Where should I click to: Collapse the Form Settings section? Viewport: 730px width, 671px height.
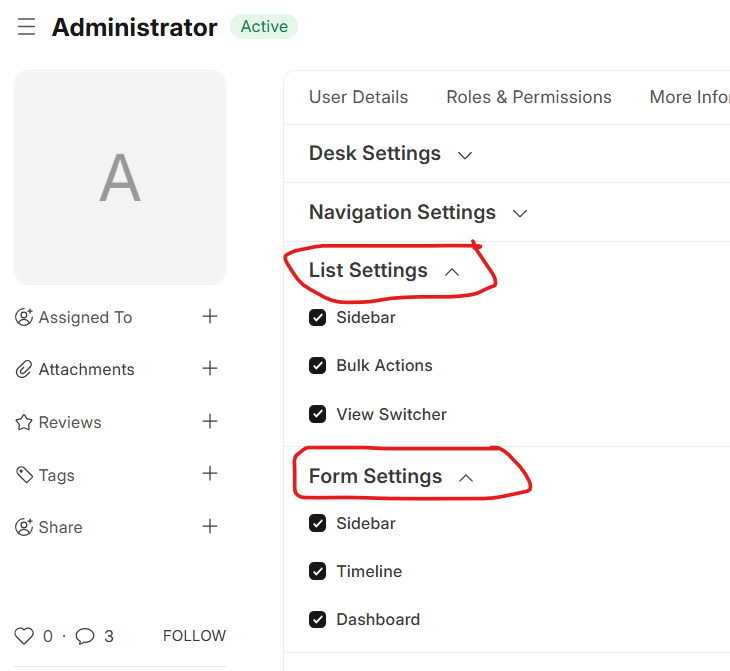pyautogui.click(x=391, y=477)
